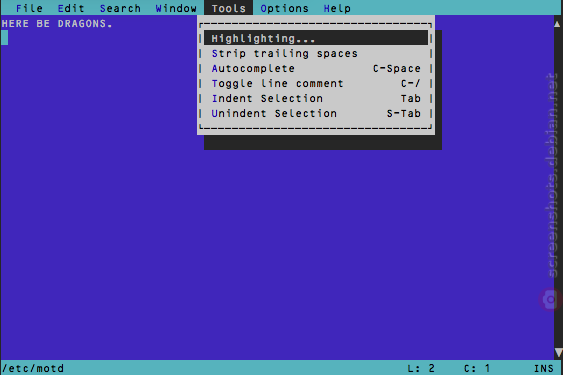This screenshot has width=563, height=375.
Task: Select the Highlighting... menu entry
Action: point(316,38)
